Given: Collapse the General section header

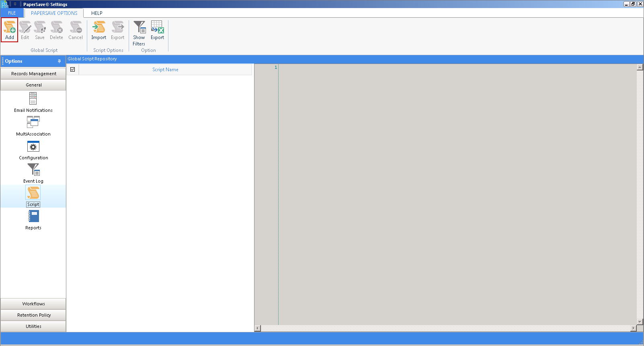Looking at the screenshot, I should (x=33, y=85).
